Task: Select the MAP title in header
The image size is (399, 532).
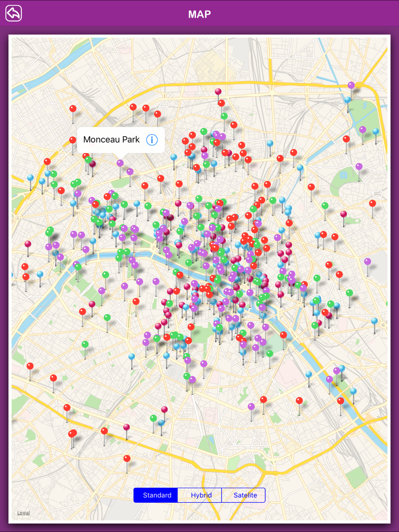Action: click(x=199, y=14)
